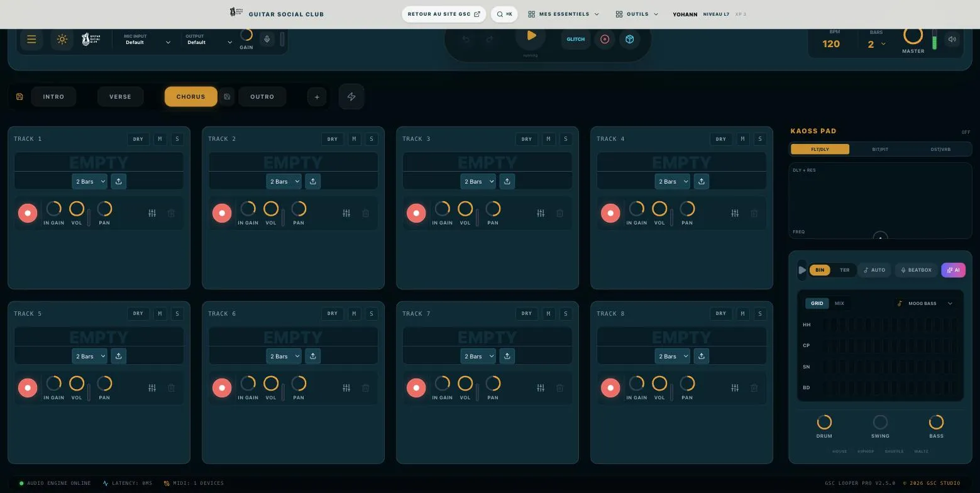
Task: Toggle the sun light-theme icon
Action: pyautogui.click(x=62, y=39)
